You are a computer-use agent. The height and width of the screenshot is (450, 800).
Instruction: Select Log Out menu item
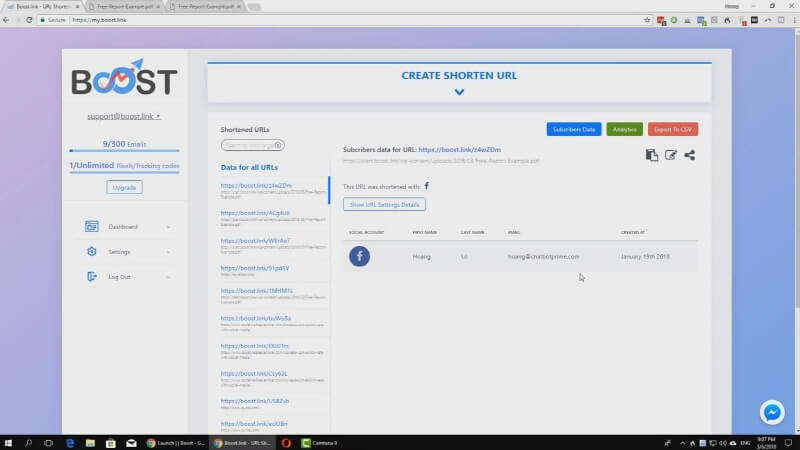coord(119,277)
